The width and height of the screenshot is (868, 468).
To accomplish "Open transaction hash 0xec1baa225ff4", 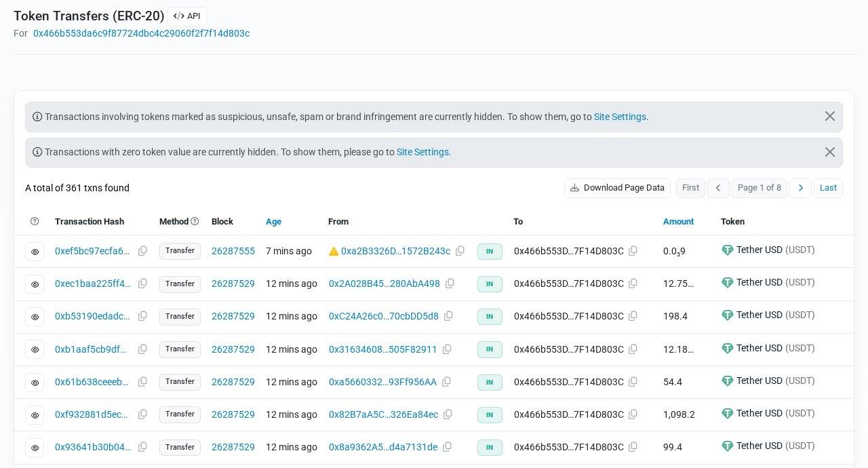I will click(92, 284).
